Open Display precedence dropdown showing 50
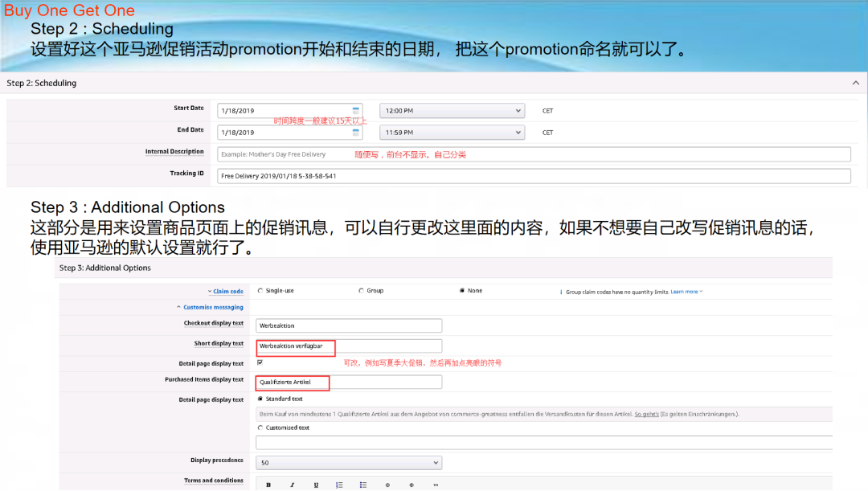868x491 pixels. (x=349, y=462)
